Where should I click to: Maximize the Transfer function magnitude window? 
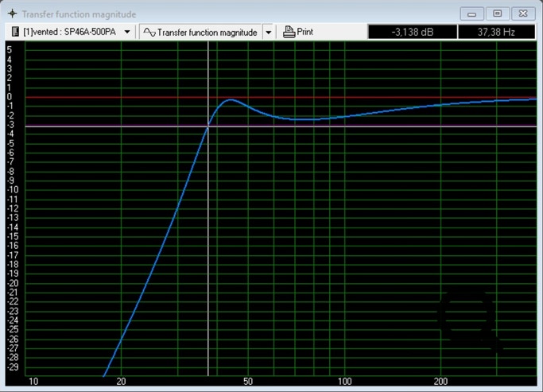click(497, 14)
